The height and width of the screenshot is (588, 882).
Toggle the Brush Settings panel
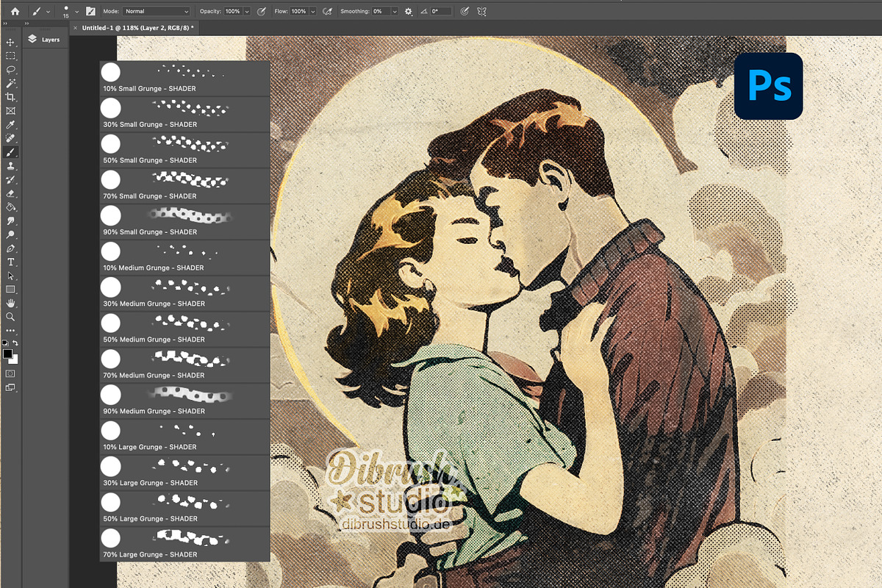90,12
